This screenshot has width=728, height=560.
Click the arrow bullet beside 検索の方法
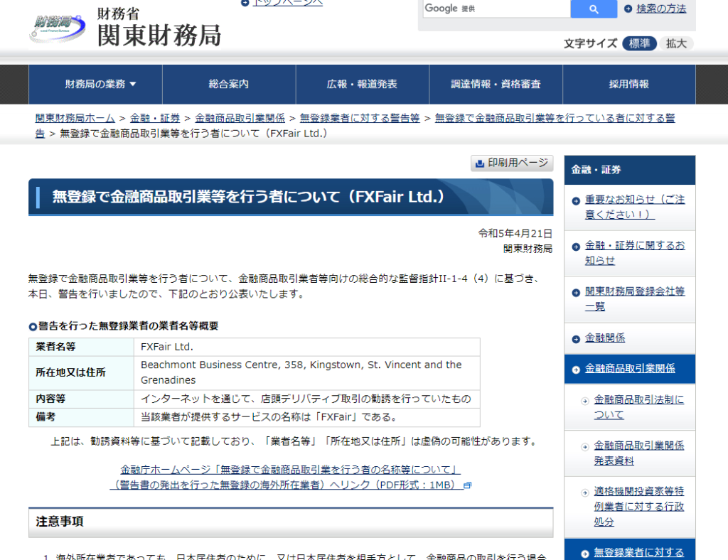[x=628, y=9]
